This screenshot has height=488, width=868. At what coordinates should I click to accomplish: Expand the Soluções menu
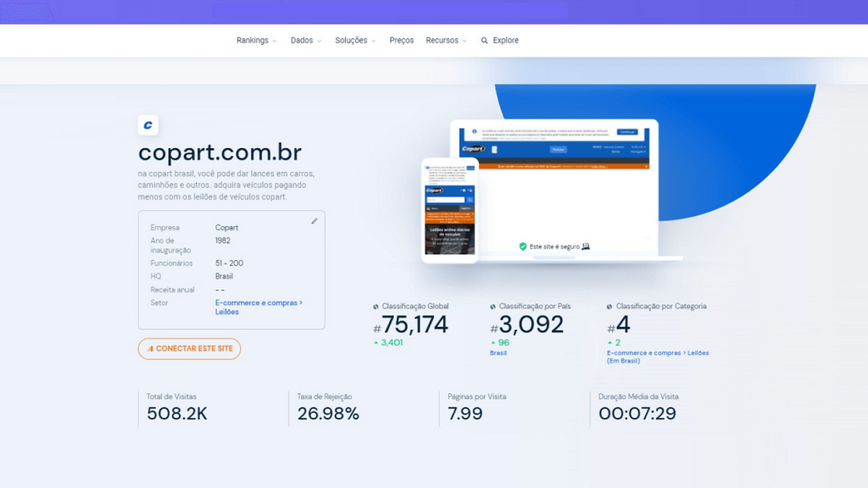pyautogui.click(x=354, y=41)
